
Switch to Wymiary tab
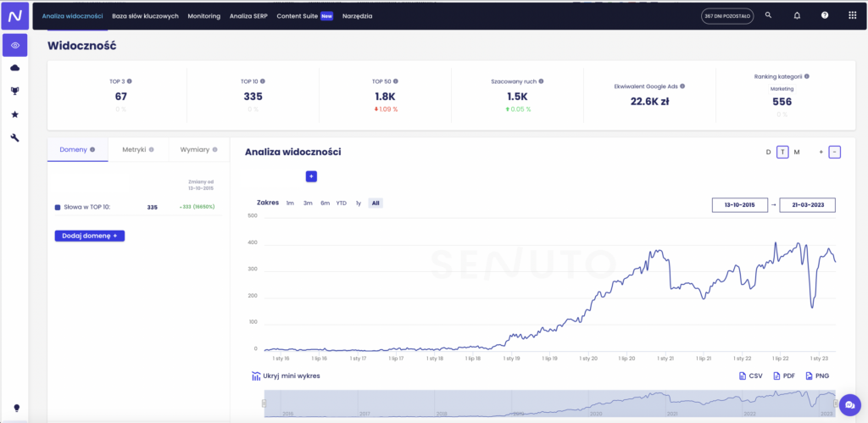198,149
